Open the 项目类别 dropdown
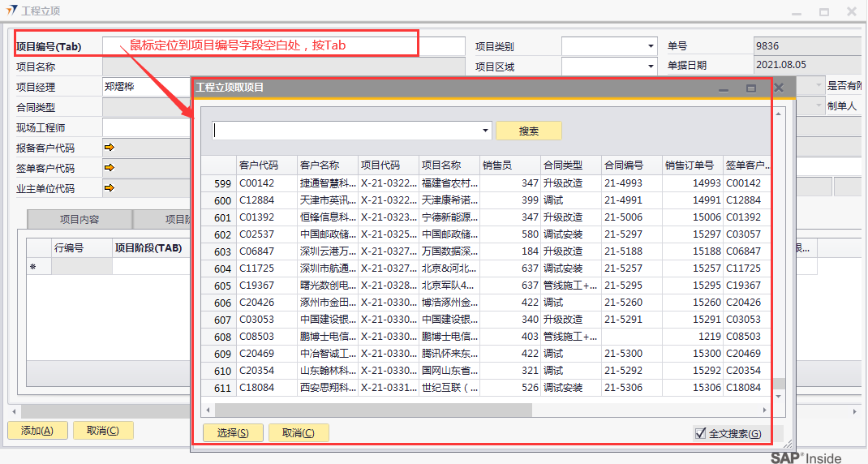The image size is (868, 464). click(x=651, y=46)
